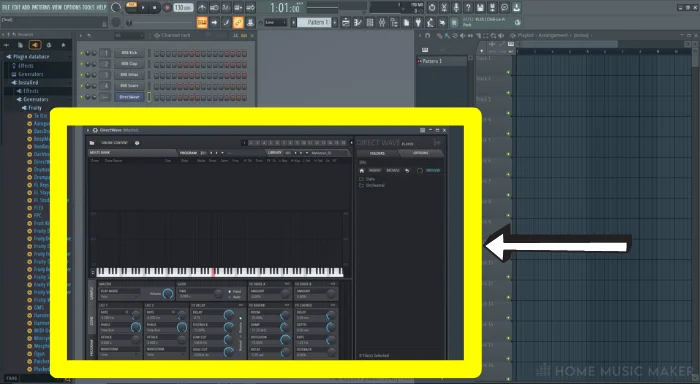Mute the 808 Snare channel LED
This screenshot has width=700, height=384.
[81, 86]
